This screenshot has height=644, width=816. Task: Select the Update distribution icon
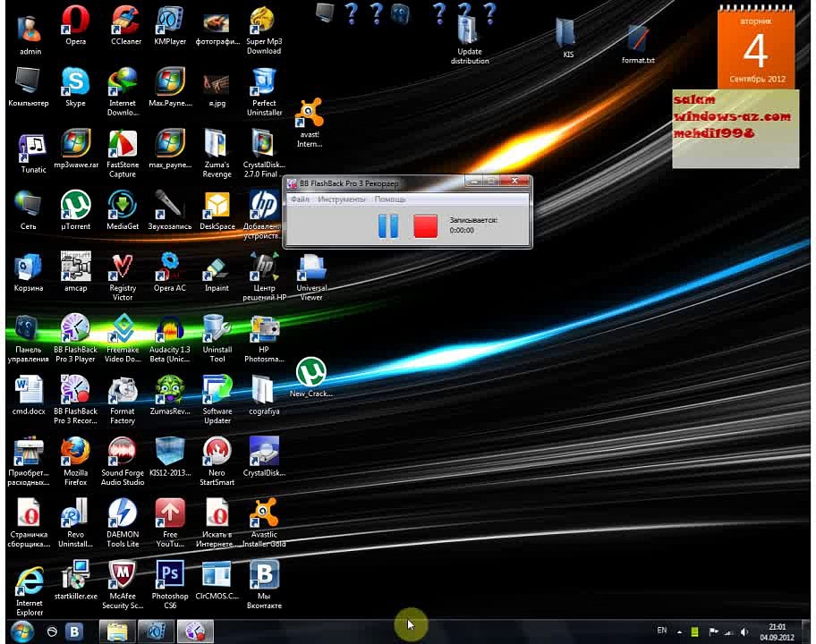point(470,40)
